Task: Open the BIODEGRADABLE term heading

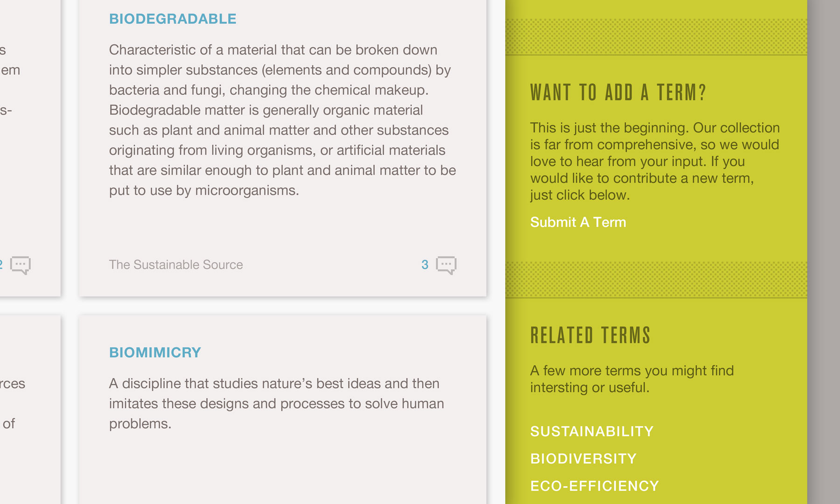Action: tap(173, 19)
